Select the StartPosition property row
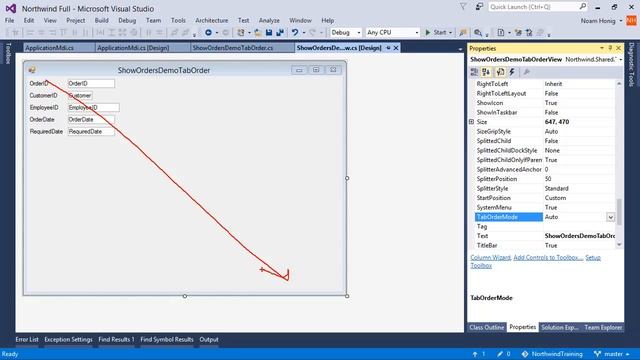 pyautogui.click(x=545, y=198)
